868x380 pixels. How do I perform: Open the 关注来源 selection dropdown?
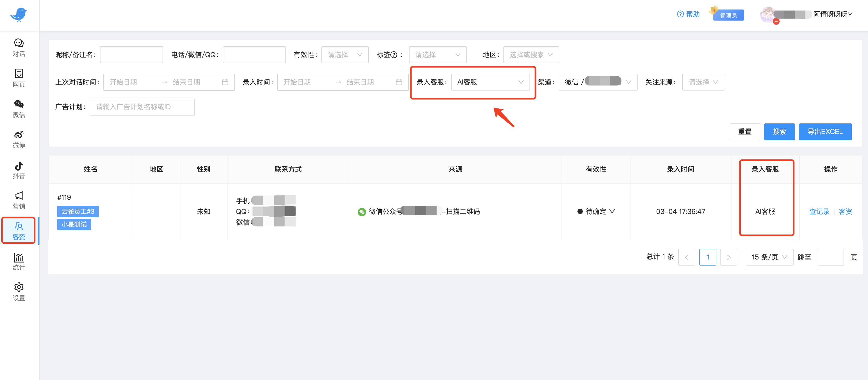(x=703, y=82)
